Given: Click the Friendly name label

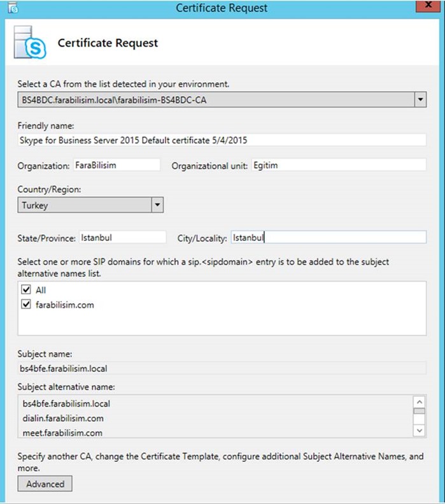Looking at the screenshot, I should click(46, 126).
